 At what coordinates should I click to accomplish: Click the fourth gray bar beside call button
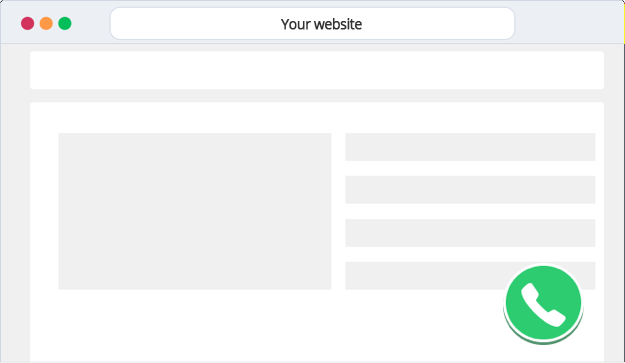[423, 276]
